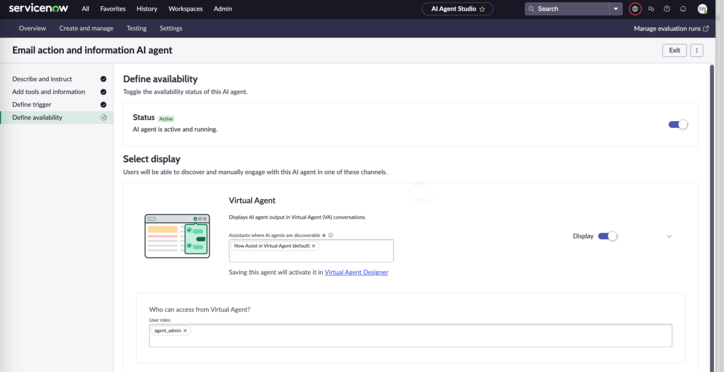Favorite AI Agent Studio with star icon
The image size is (724, 372).
point(482,9)
